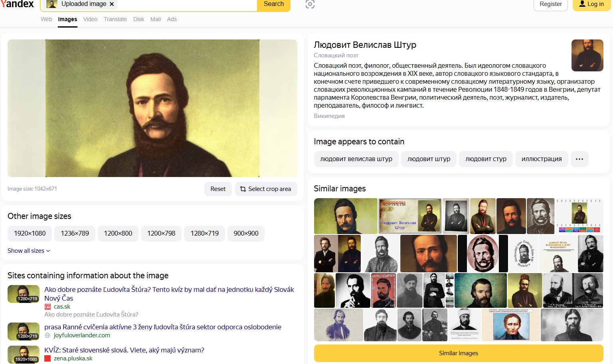613x364 pixels.
Task: Open the camera image search icon
Action: (310, 4)
